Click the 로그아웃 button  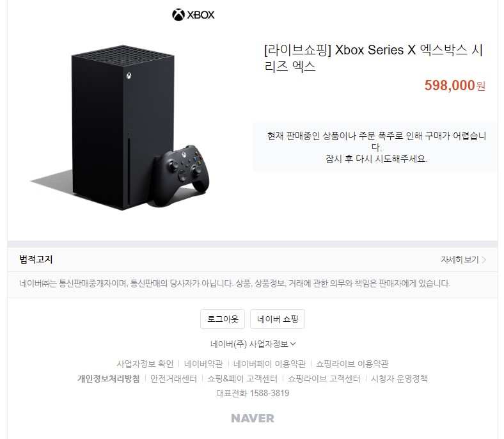(223, 319)
